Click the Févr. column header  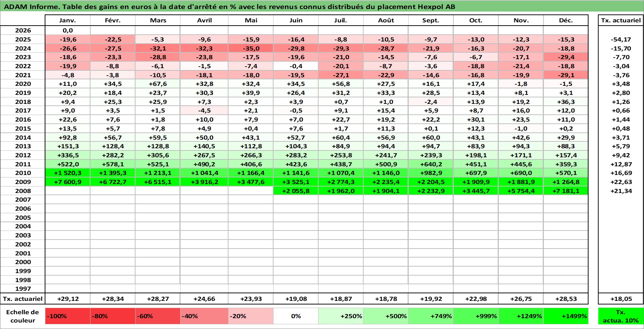[113, 20]
